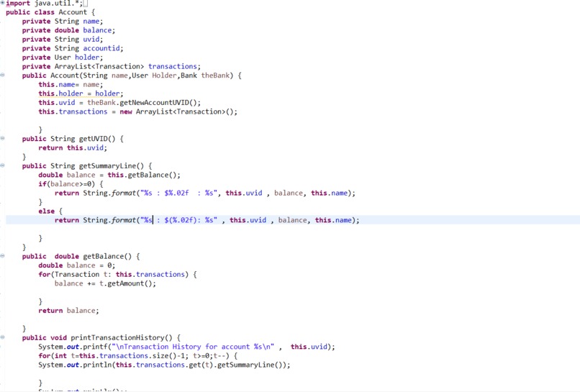580x392 pixels.
Task: Click the 'this.name= name;' assignment line
Action: 71,85
